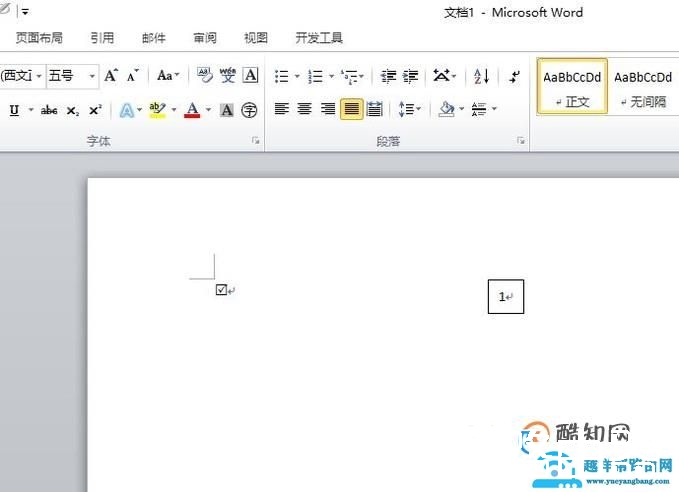Image resolution: width=679 pixels, height=492 pixels.
Task: Click the Clear Formatting icon
Action: tap(205, 75)
